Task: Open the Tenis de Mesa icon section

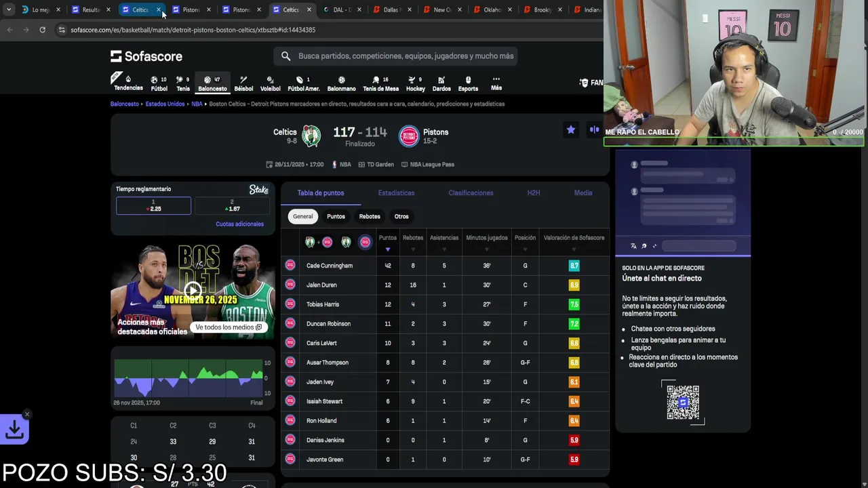Action: coord(380,83)
